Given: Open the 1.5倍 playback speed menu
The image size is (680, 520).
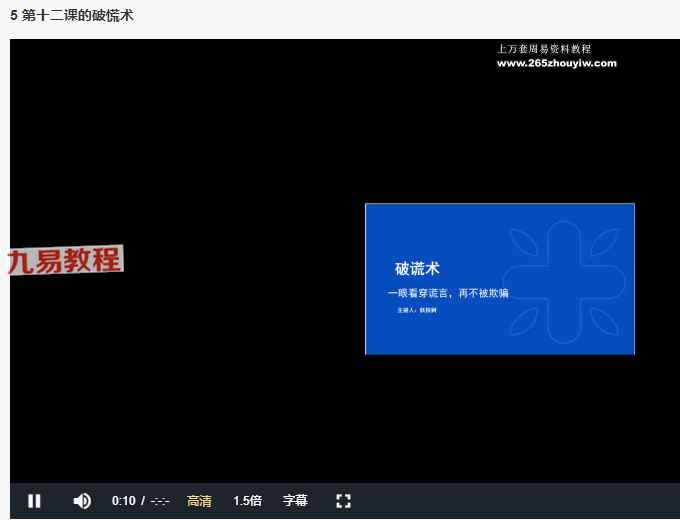Looking at the screenshot, I should pyautogui.click(x=247, y=501).
